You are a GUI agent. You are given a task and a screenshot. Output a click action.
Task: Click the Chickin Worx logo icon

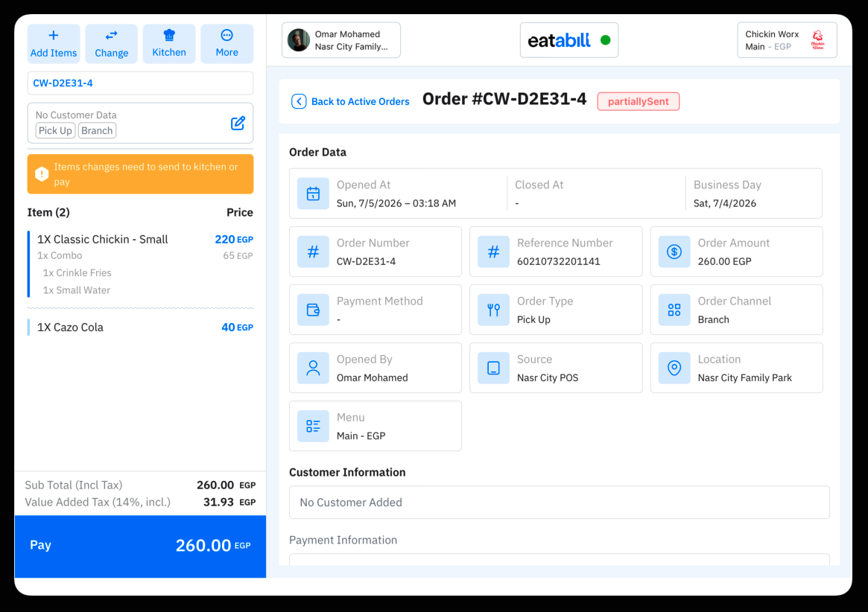coord(817,40)
